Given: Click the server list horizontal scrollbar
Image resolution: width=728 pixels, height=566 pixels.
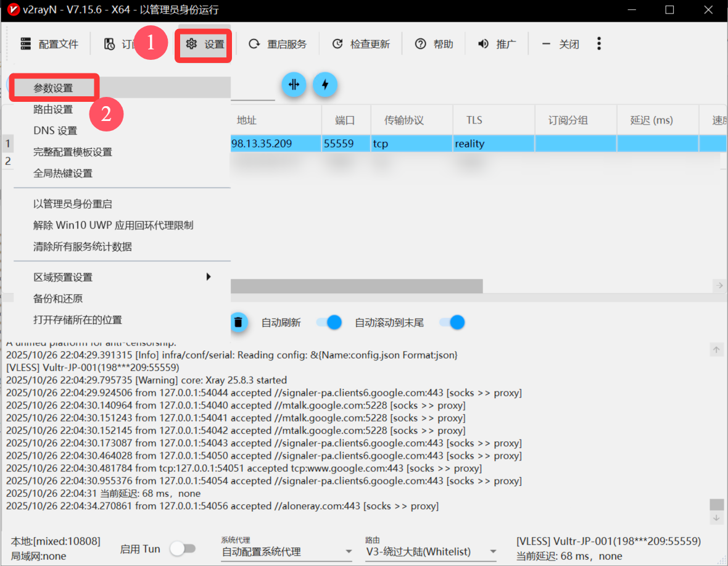Looking at the screenshot, I should pos(357,286).
